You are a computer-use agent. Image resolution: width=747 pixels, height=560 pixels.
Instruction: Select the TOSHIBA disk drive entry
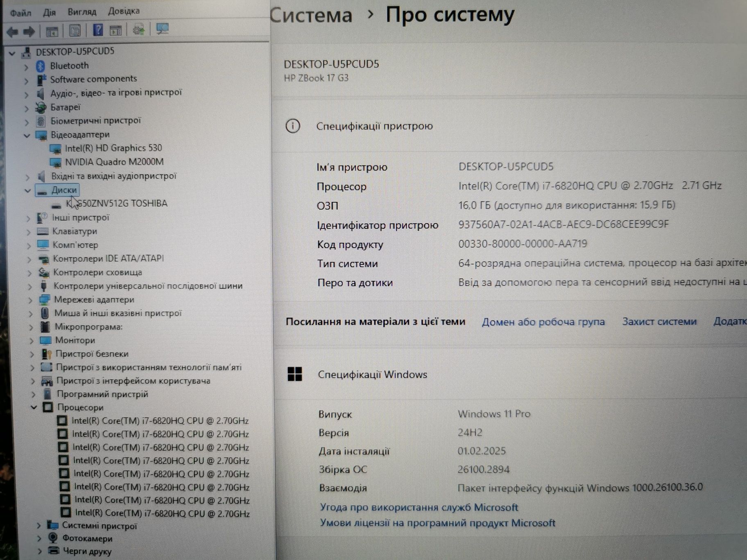117,203
